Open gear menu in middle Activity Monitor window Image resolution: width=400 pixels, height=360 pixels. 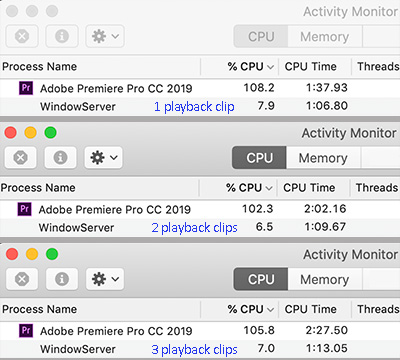coord(103,157)
